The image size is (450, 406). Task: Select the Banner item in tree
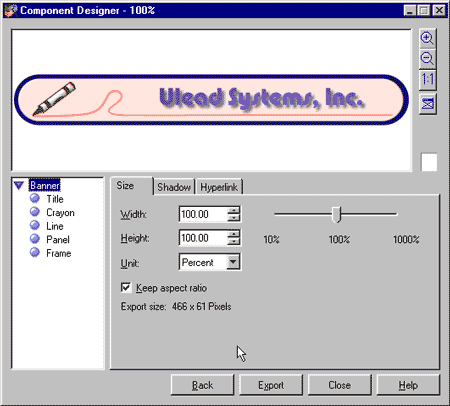44,185
